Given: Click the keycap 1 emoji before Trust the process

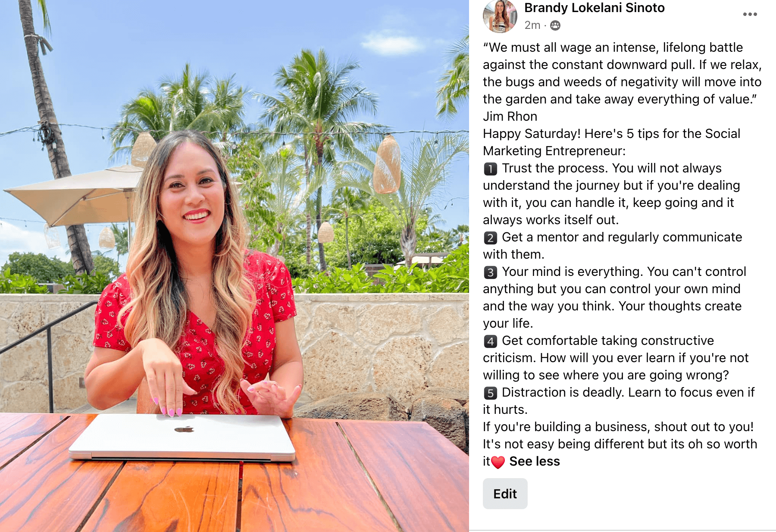Looking at the screenshot, I should point(490,169).
